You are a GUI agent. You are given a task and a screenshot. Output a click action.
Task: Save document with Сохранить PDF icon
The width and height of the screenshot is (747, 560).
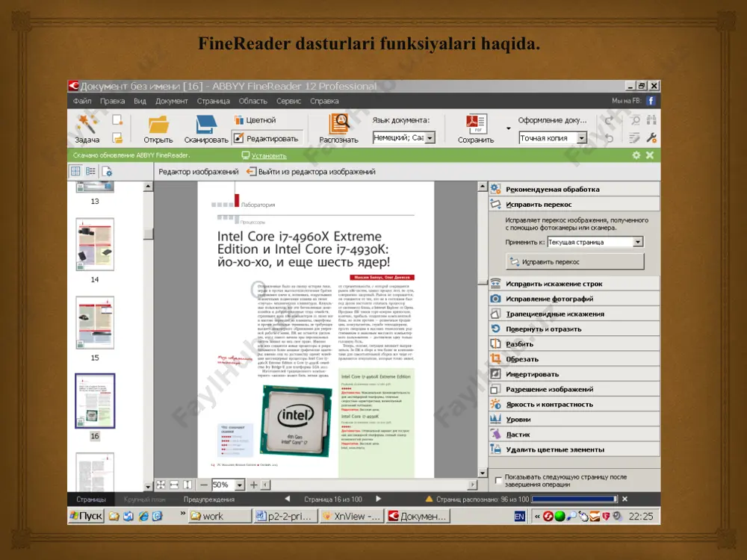tap(476, 124)
